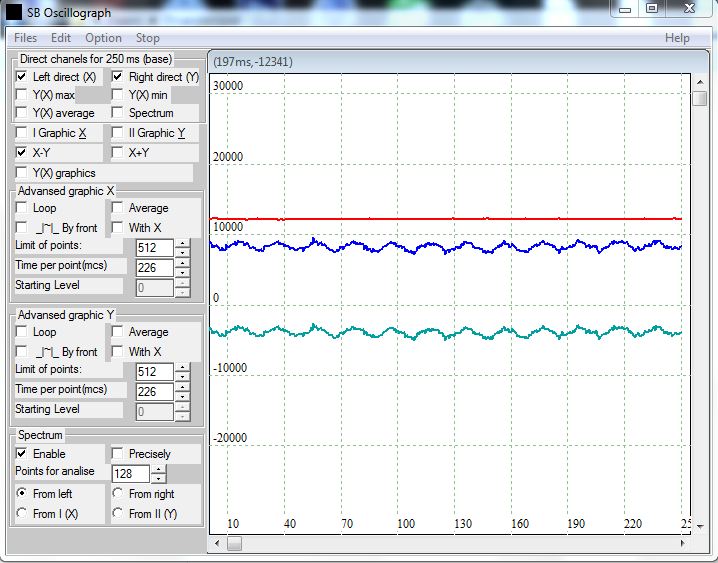Click the Points for analise input field

(x=130, y=473)
